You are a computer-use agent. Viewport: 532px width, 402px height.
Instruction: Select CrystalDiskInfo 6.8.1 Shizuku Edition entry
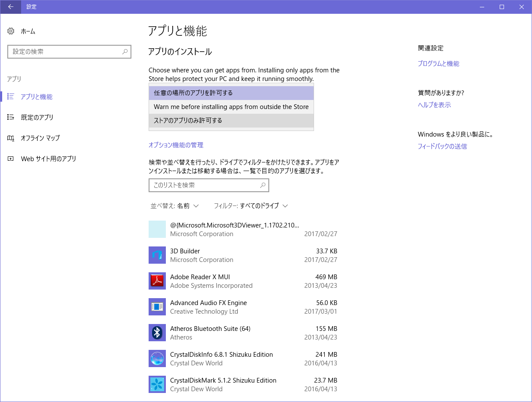[x=243, y=358]
